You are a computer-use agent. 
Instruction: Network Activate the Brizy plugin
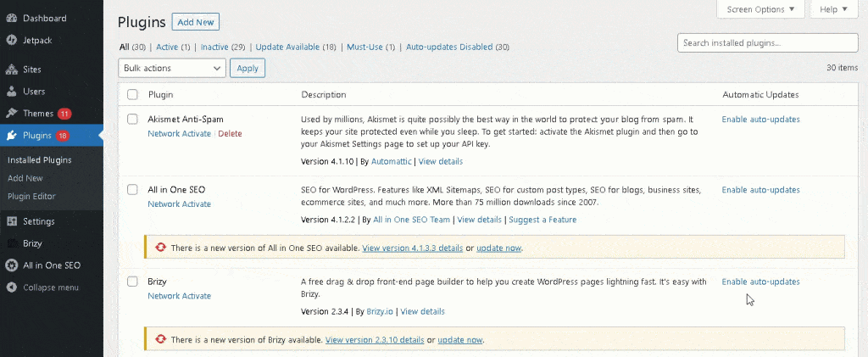point(180,296)
